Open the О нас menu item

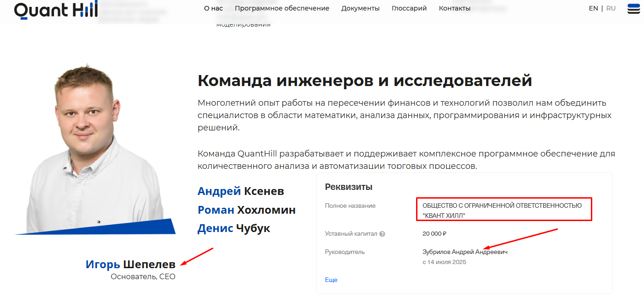click(213, 8)
